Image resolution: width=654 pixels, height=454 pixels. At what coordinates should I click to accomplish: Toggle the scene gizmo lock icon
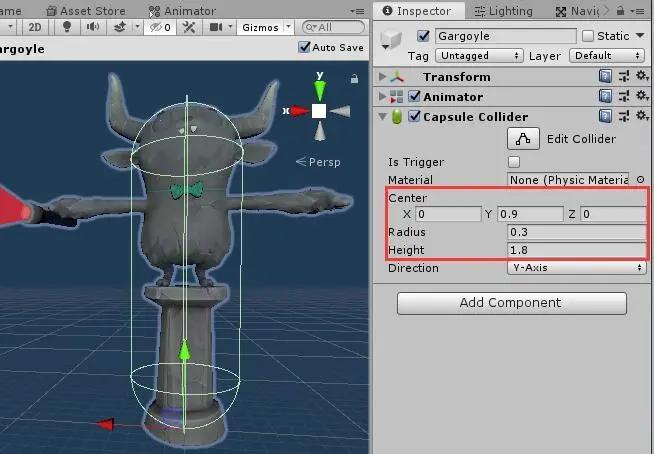[x=355, y=78]
